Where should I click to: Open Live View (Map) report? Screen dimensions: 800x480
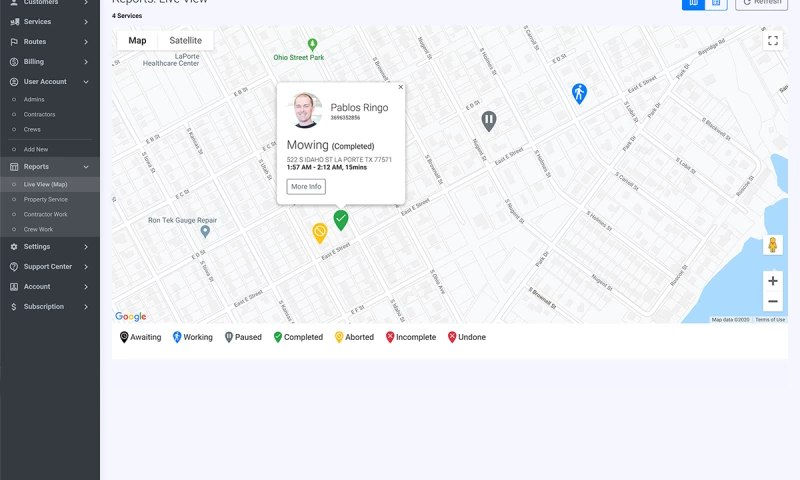49,184
